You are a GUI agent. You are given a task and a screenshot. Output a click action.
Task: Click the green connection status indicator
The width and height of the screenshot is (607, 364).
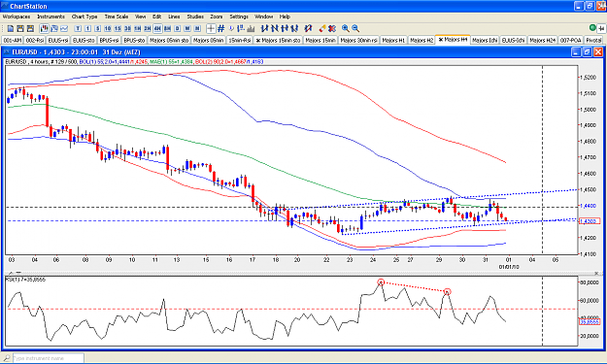[592, 28]
